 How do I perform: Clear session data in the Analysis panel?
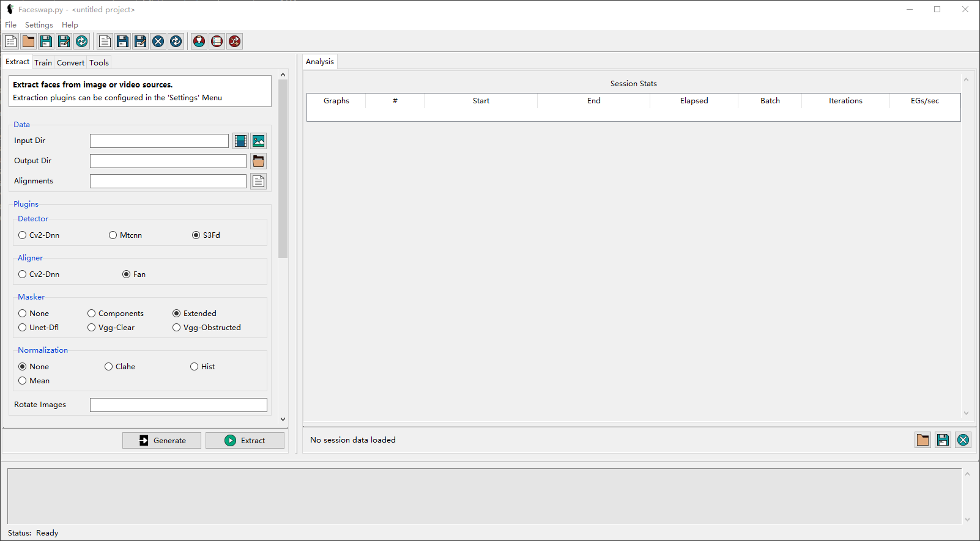[963, 440]
